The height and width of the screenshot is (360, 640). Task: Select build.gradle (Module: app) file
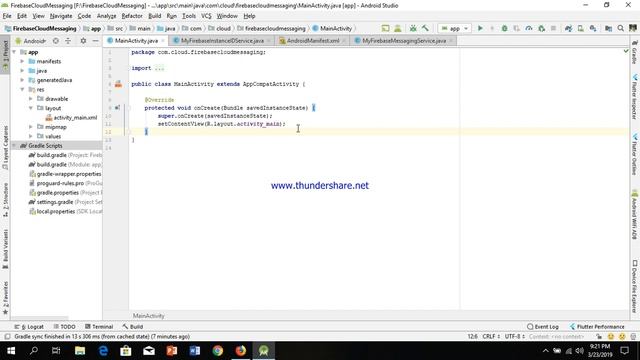click(65, 164)
